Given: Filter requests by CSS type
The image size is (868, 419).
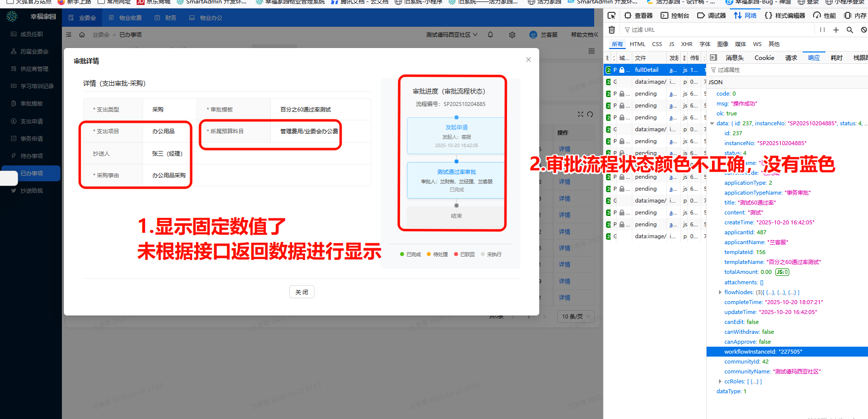Looking at the screenshot, I should pos(657,44).
